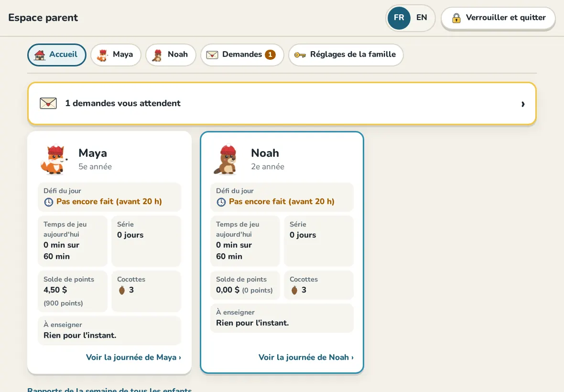Open the Demandes tab
Image resolution: width=564 pixels, height=392 pixels.
tap(242, 54)
